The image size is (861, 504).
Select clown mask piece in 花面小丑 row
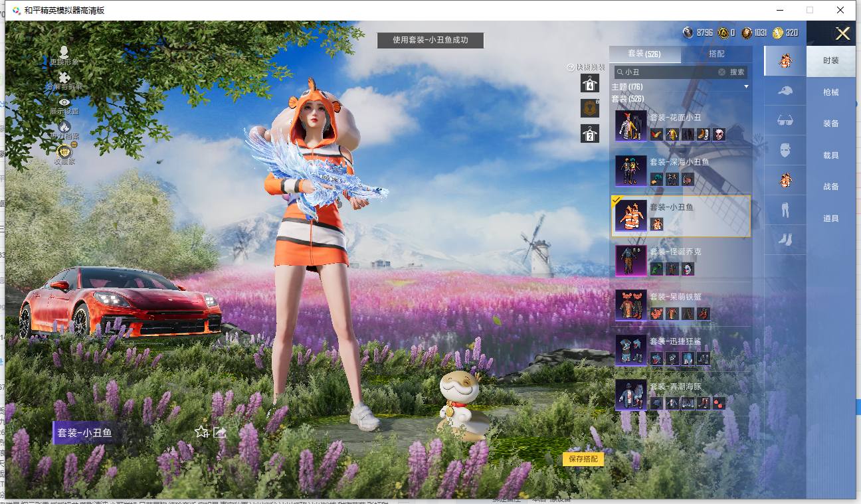coord(719,134)
